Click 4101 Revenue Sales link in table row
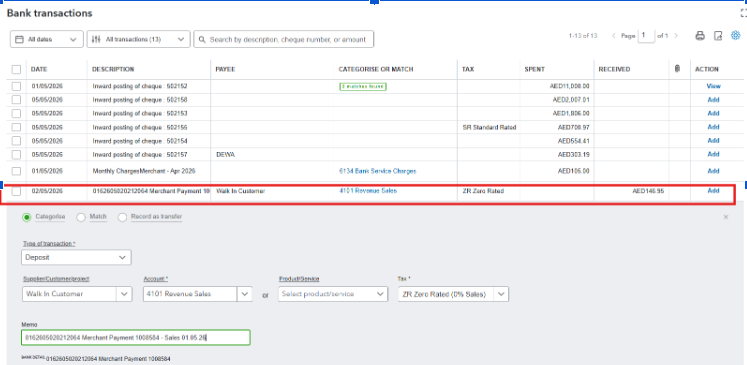Image resolution: width=747 pixels, height=365 pixels. [x=368, y=191]
